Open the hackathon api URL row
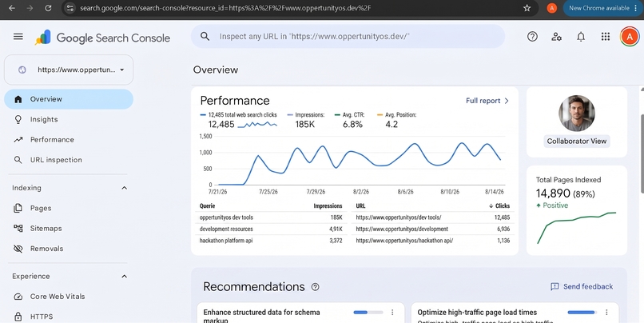Viewport: 644px width, 323px height. 404,241
